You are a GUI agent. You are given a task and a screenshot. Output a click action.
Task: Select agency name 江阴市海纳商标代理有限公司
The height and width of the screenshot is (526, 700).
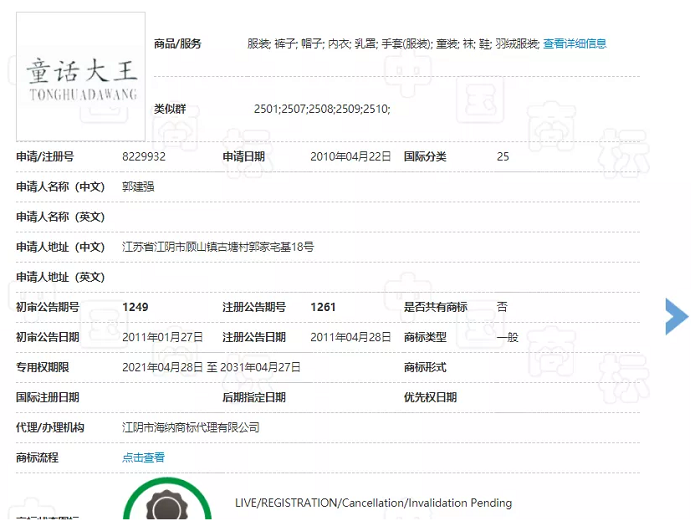tap(191, 428)
